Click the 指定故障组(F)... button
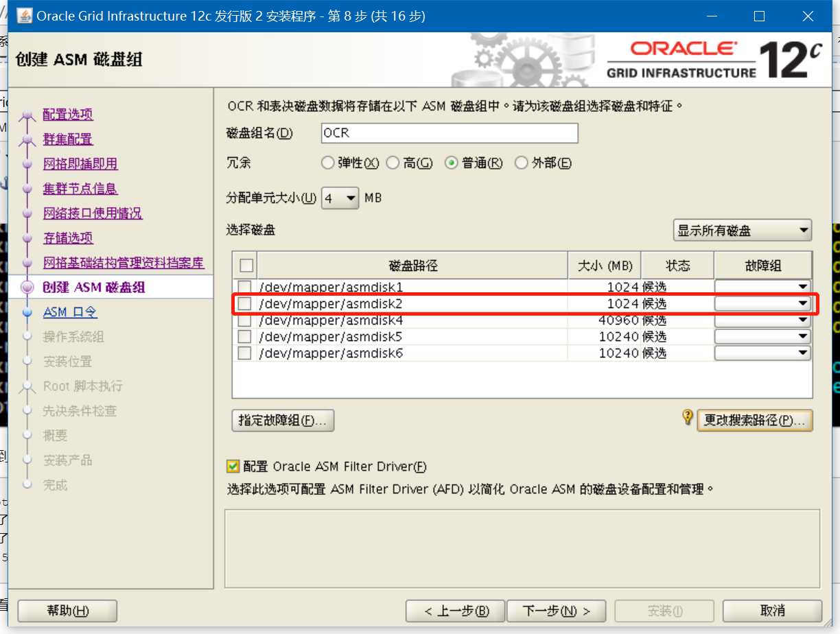 pos(283,420)
